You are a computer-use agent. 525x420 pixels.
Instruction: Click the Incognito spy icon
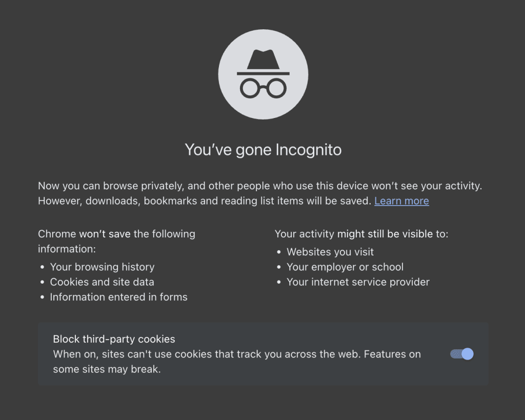point(263,74)
